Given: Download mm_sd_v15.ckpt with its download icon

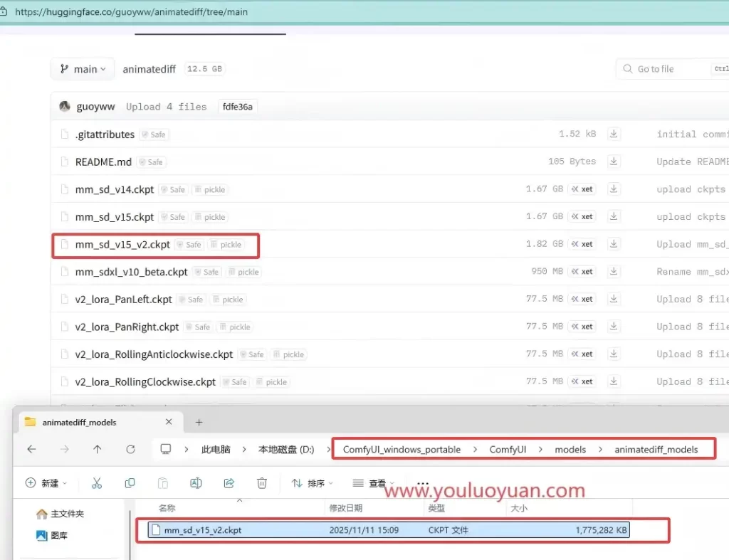Looking at the screenshot, I should (614, 216).
